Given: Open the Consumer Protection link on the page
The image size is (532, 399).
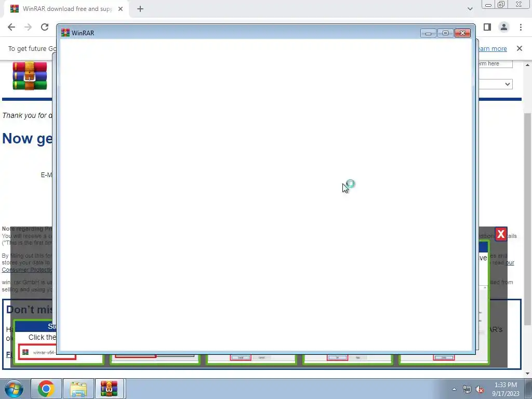Looking at the screenshot, I should [27, 270].
